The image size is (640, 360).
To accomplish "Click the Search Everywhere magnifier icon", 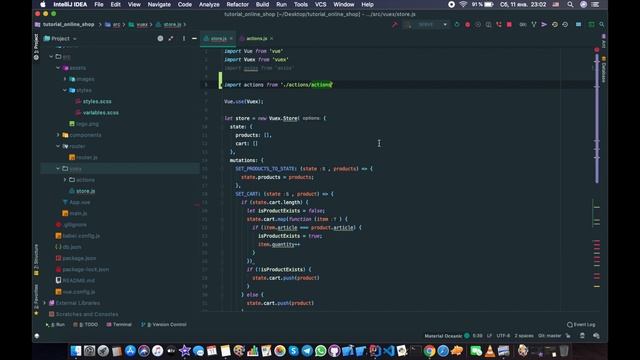I will click(x=602, y=24).
